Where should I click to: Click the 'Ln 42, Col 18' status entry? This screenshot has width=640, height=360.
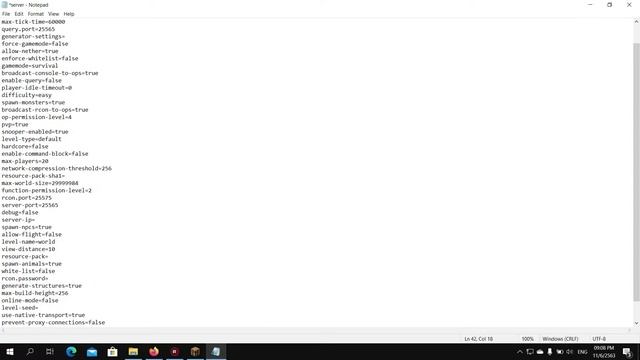pos(478,339)
